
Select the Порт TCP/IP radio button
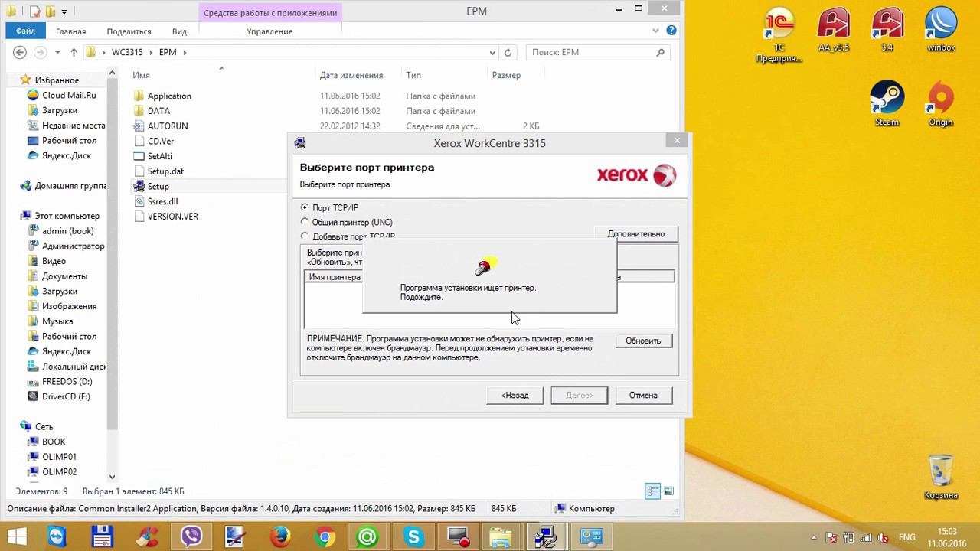(x=305, y=207)
